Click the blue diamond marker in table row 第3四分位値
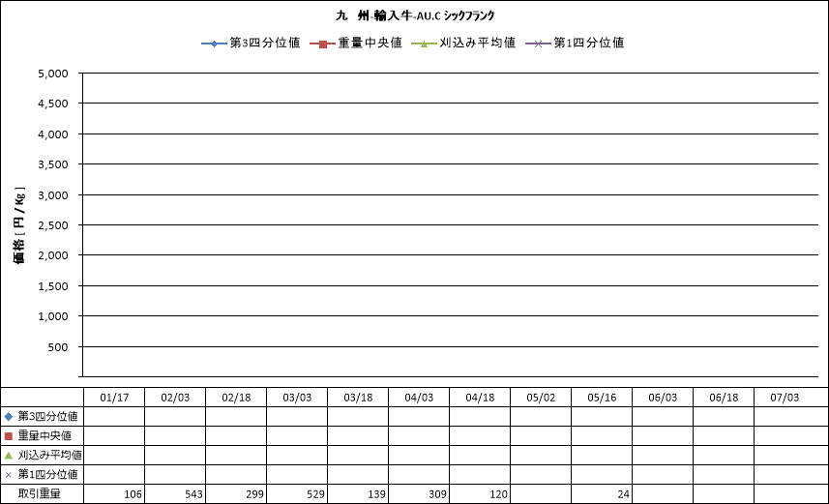829x504 pixels. 8,417
